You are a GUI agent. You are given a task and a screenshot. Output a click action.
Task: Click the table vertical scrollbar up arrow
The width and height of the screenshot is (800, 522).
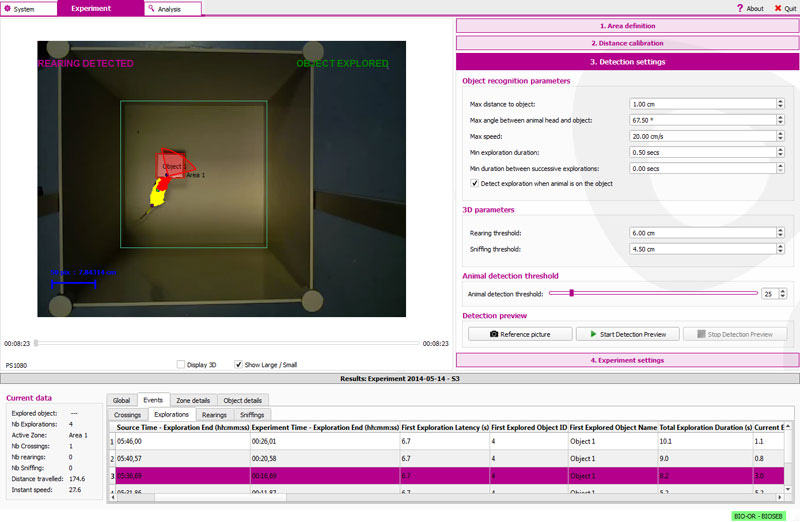tap(788, 426)
